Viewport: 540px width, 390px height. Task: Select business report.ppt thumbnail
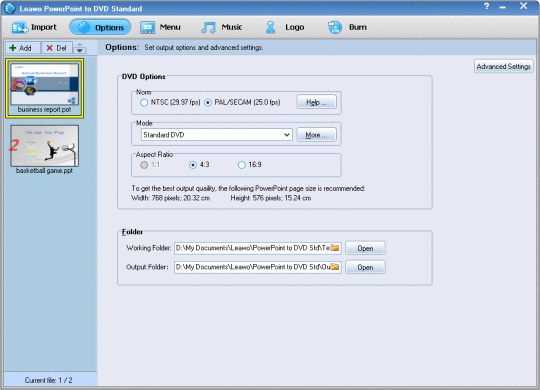pos(44,84)
